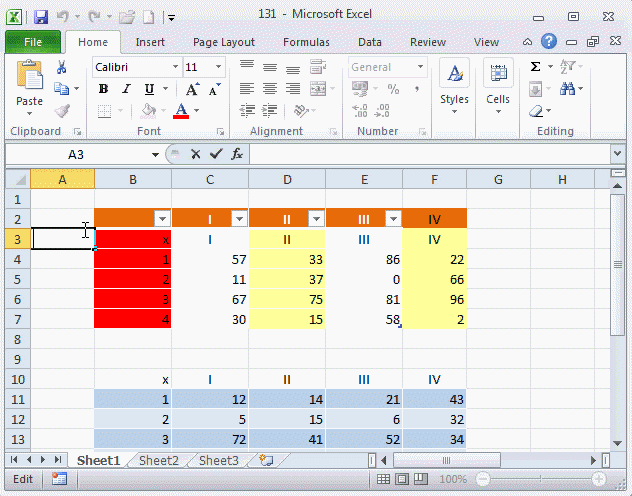Open the Page Layout ribbon tab

click(x=224, y=42)
